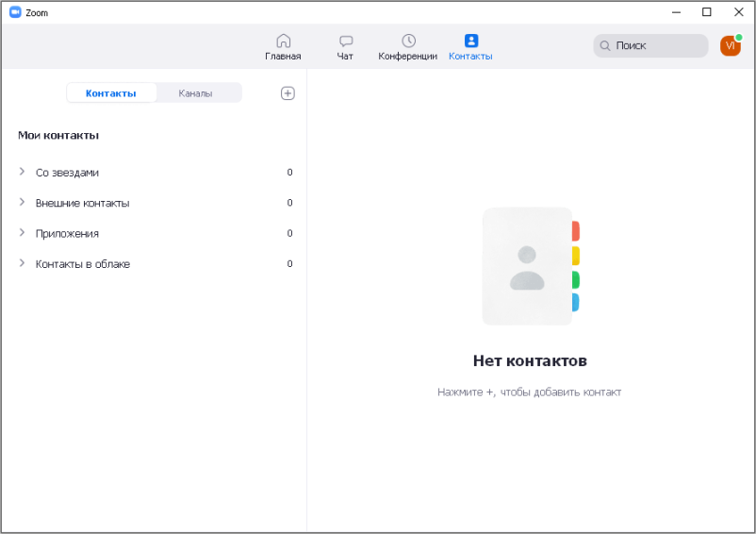Minimize the Zoom window

pos(676,12)
